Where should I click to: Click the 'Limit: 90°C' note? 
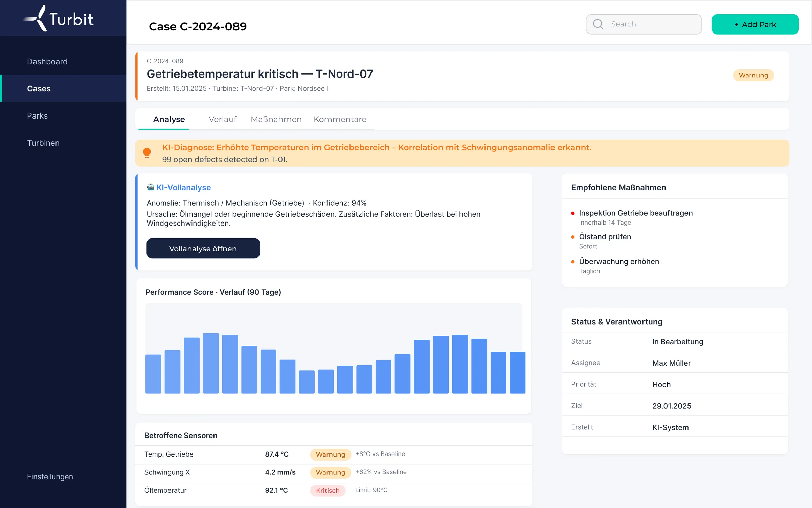pos(371,490)
